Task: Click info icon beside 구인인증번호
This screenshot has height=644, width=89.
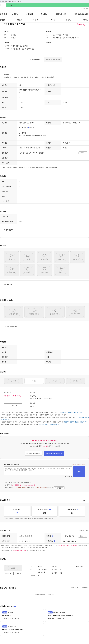Action: click(x=54, y=541)
